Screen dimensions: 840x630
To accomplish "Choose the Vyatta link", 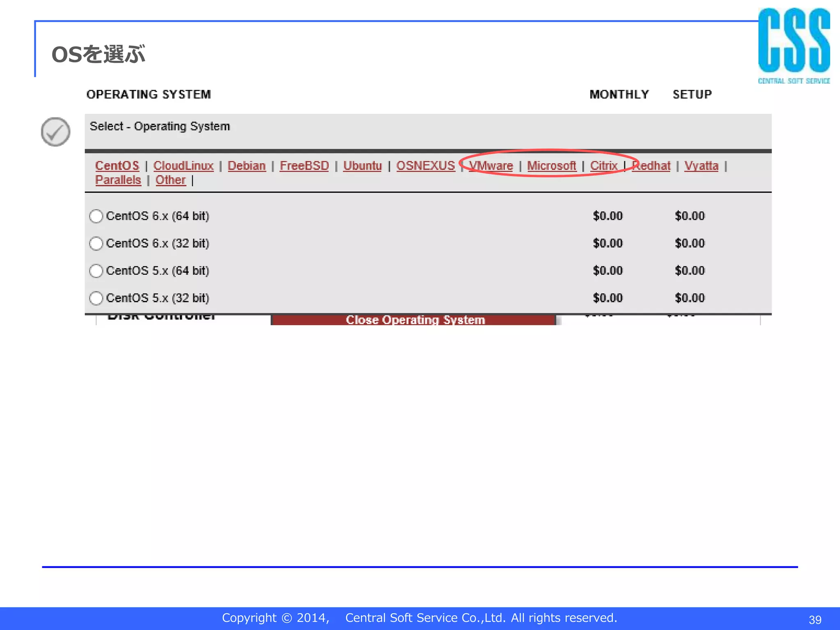I will [701, 166].
